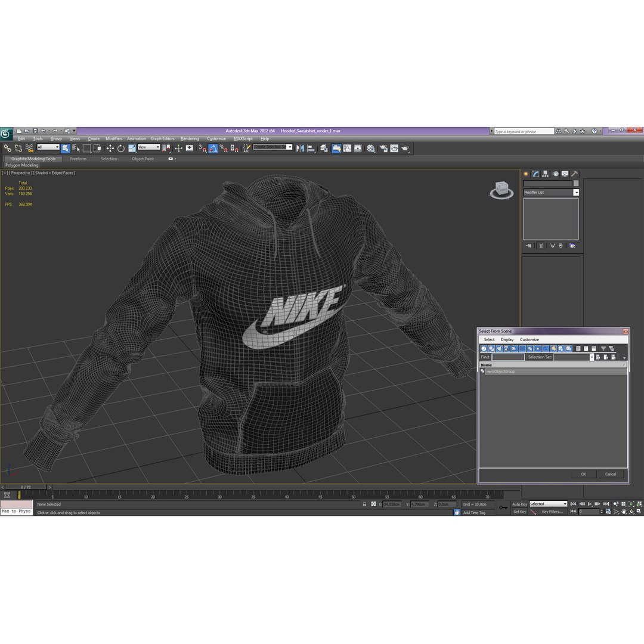Open the Modifiers menu

coord(114,139)
